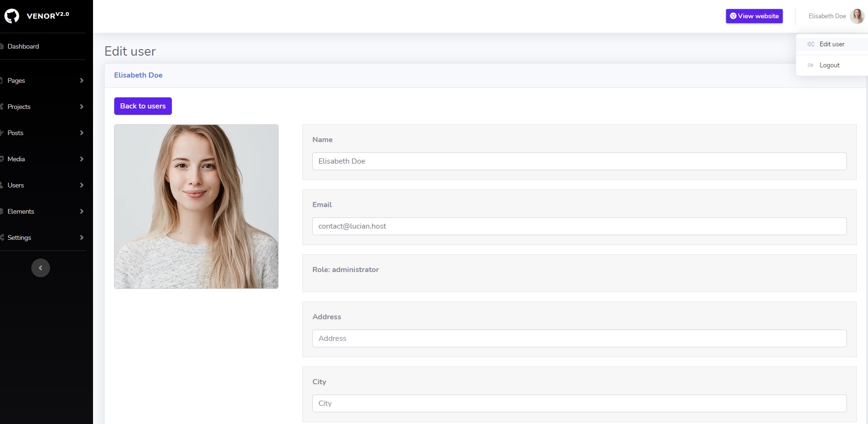Click the gears icon beside Edit user
The image size is (868, 424).
tap(811, 44)
